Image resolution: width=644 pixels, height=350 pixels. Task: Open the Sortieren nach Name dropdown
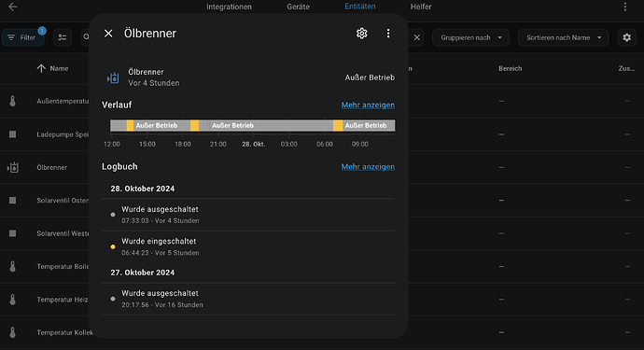tap(563, 37)
